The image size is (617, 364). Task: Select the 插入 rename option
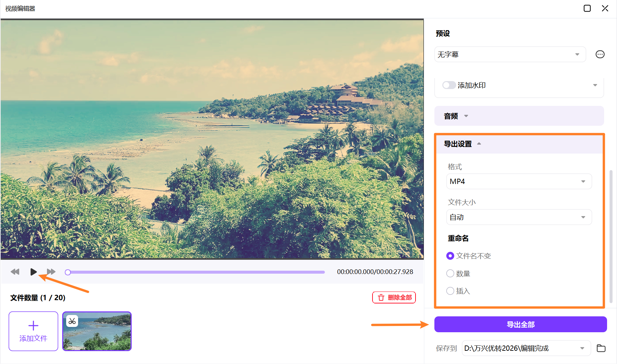[450, 291]
